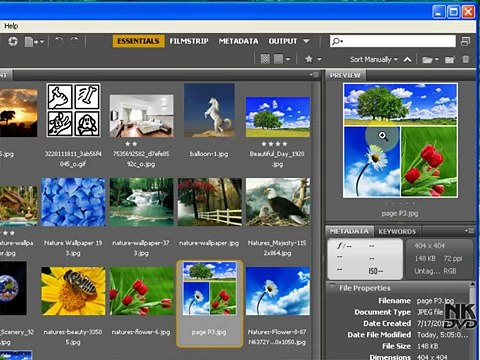This screenshot has width=480, height=360.
Task: Select the red tulips natures-flower-6 thumbnail
Action: 141,291
